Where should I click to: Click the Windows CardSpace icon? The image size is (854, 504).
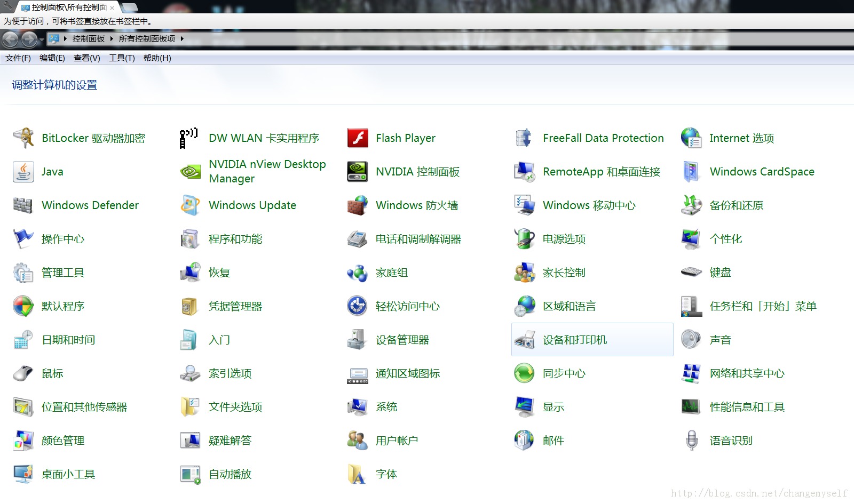(x=691, y=172)
